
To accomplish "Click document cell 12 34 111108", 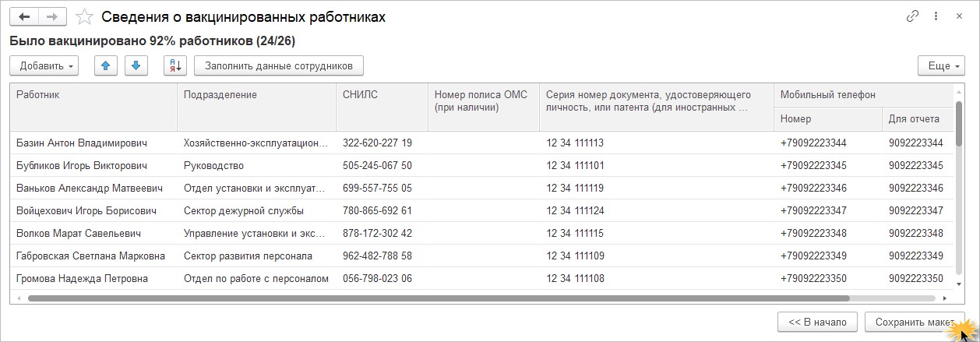I will [x=657, y=278].
